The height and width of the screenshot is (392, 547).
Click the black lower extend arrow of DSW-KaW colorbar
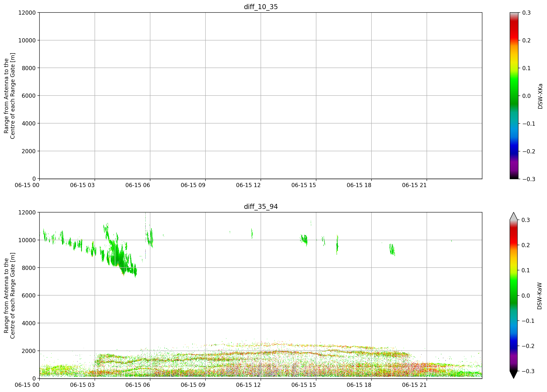click(513, 375)
